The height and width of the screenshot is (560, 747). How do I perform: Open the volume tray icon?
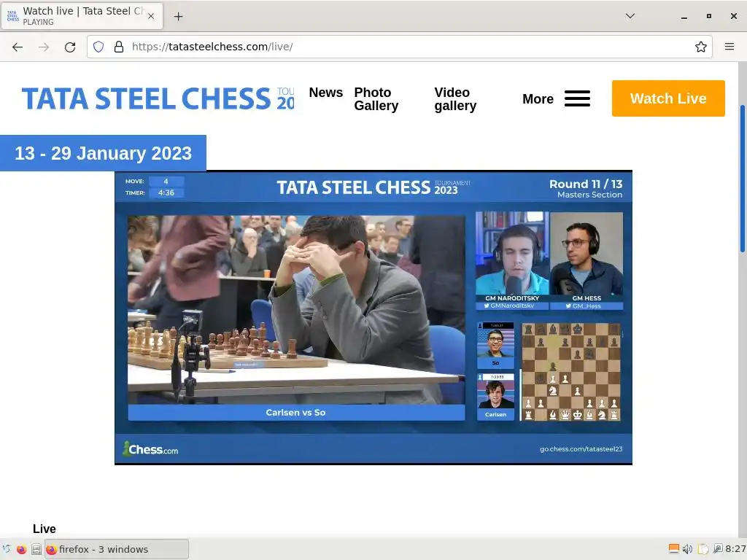(687, 549)
